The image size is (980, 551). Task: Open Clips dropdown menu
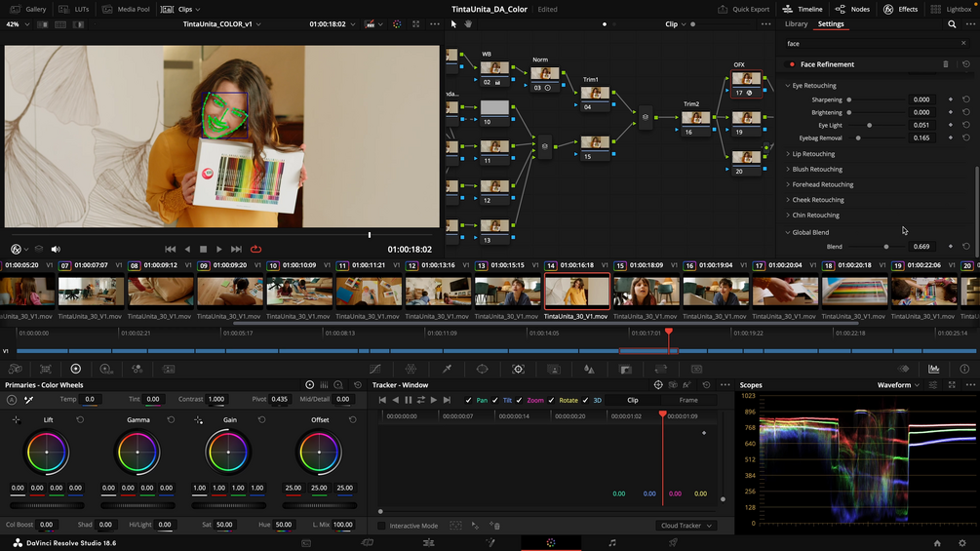click(x=180, y=10)
